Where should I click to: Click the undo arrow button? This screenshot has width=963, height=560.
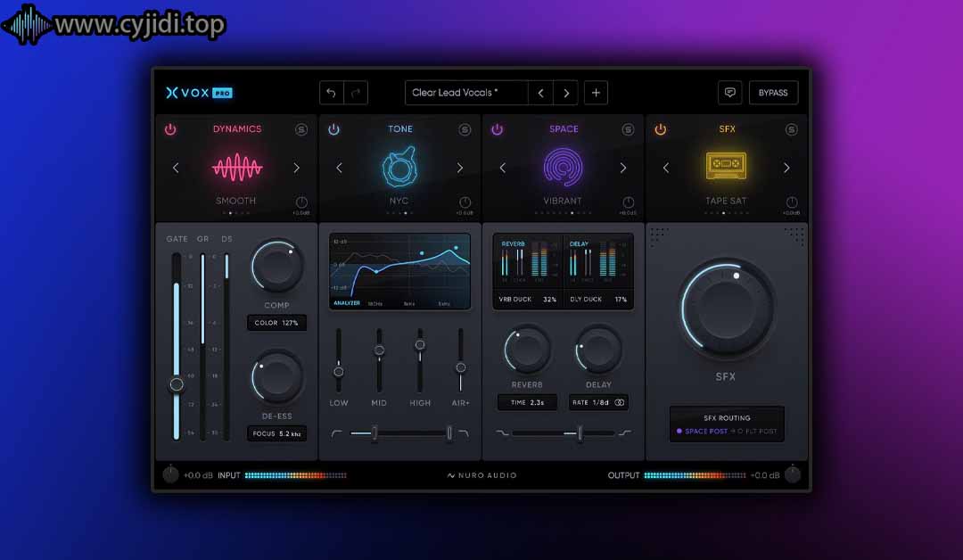pyautogui.click(x=332, y=93)
